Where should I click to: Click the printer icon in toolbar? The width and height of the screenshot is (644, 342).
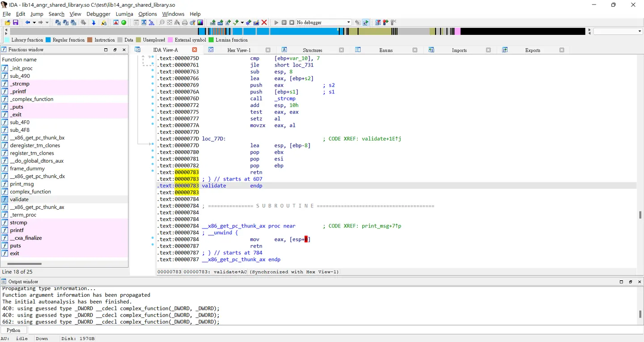coord(185,22)
